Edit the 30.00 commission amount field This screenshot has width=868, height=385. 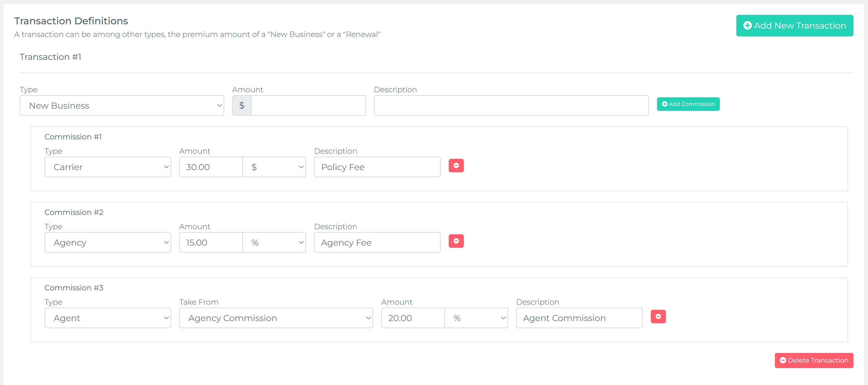211,167
